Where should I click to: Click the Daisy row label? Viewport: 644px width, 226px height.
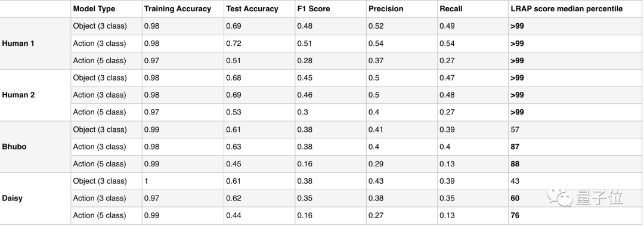tap(13, 198)
